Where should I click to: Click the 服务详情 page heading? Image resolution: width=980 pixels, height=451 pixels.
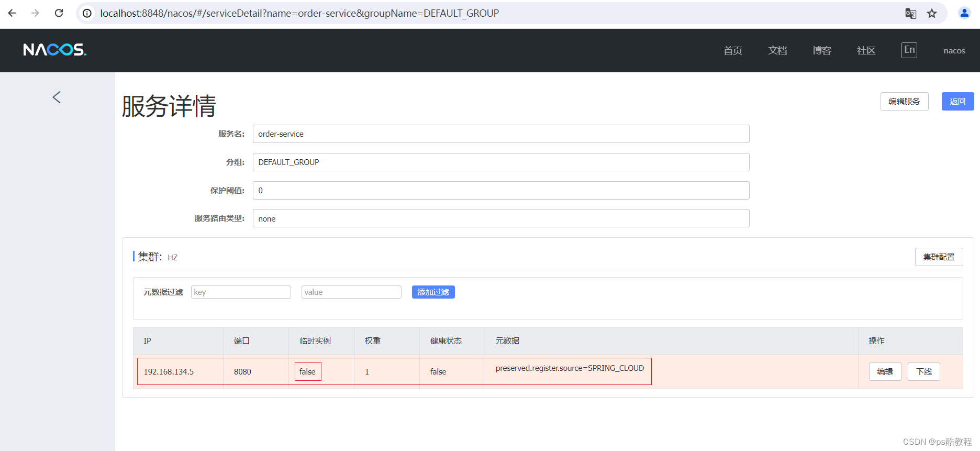(x=169, y=106)
